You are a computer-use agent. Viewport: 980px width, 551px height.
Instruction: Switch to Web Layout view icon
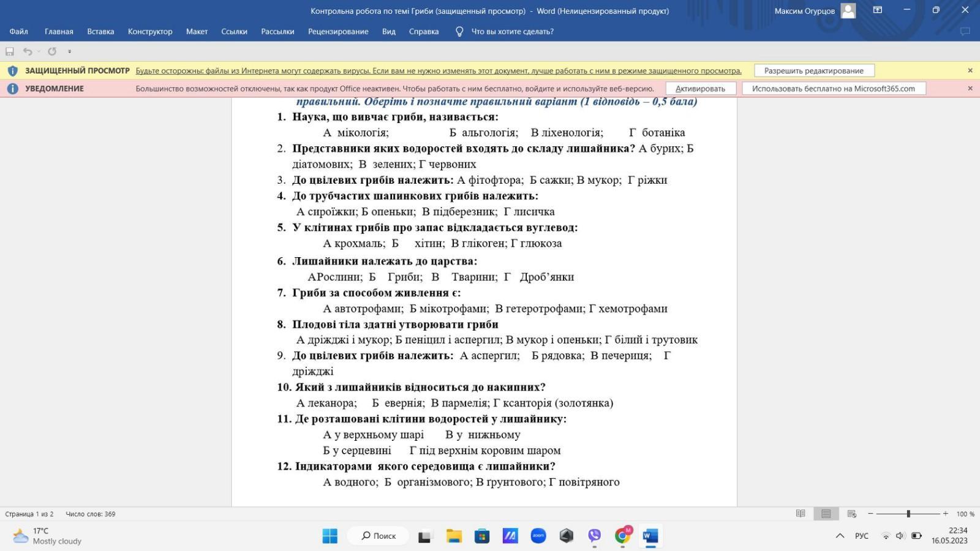[x=852, y=514]
